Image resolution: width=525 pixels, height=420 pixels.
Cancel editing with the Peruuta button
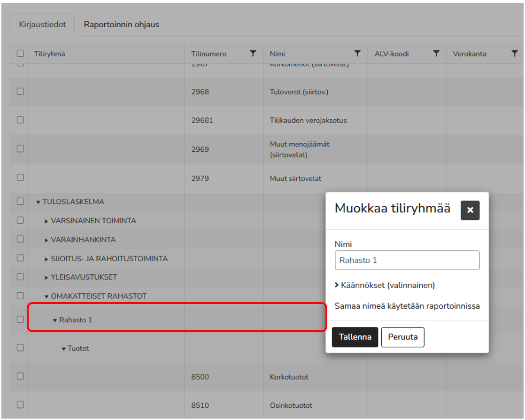403,337
